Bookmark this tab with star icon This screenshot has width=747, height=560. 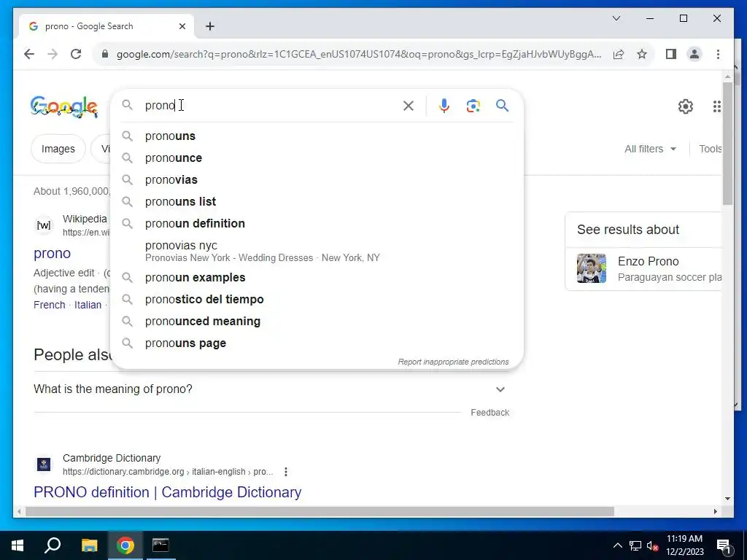[x=642, y=54]
